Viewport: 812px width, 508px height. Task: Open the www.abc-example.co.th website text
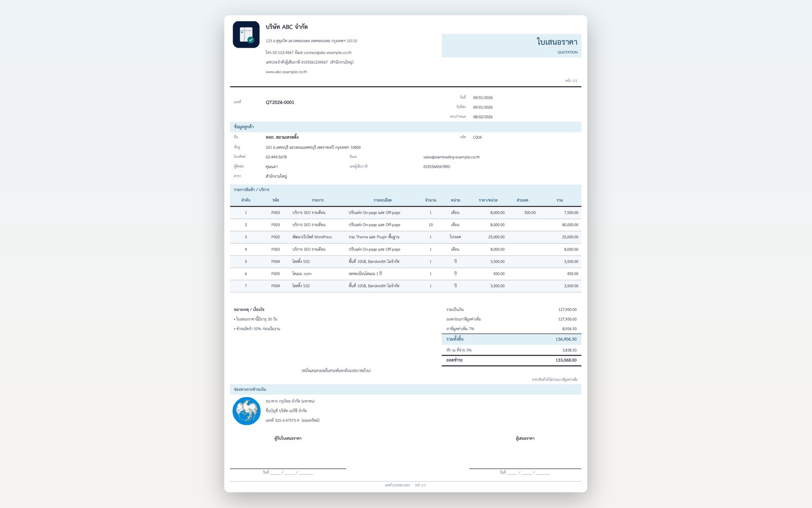coord(286,72)
